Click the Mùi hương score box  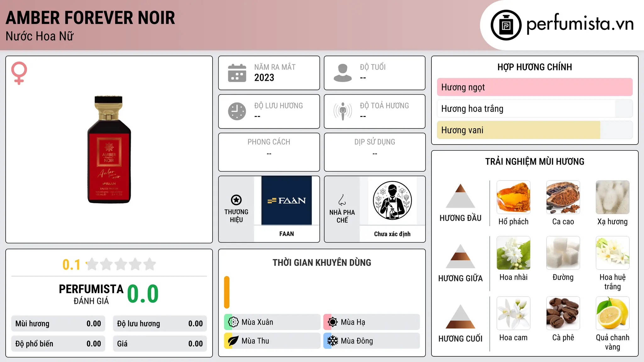pyautogui.click(x=58, y=324)
